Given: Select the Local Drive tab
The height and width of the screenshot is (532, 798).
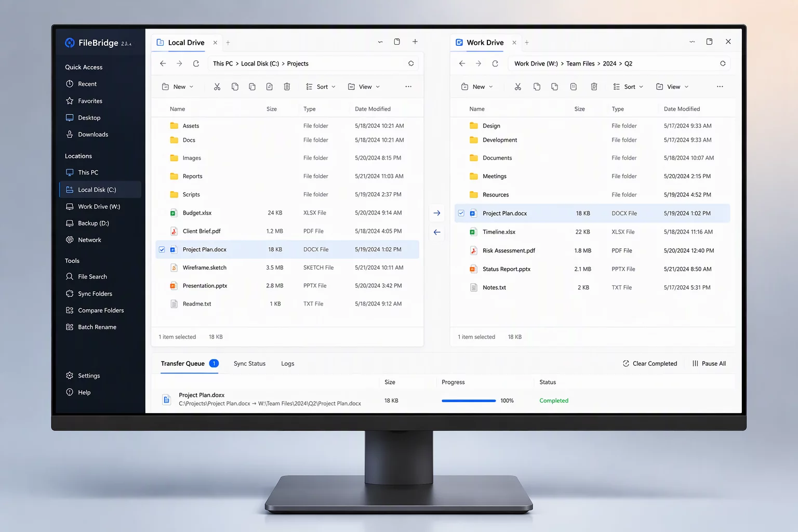Looking at the screenshot, I should click(x=187, y=43).
